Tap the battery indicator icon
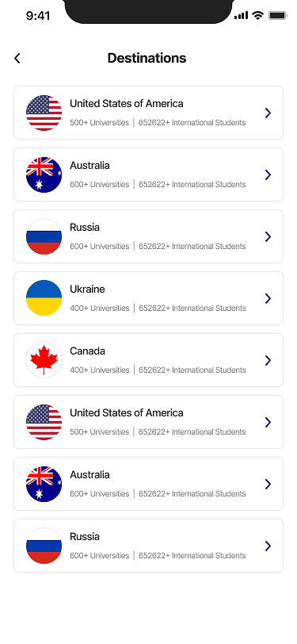The image size is (297, 644). [278, 16]
